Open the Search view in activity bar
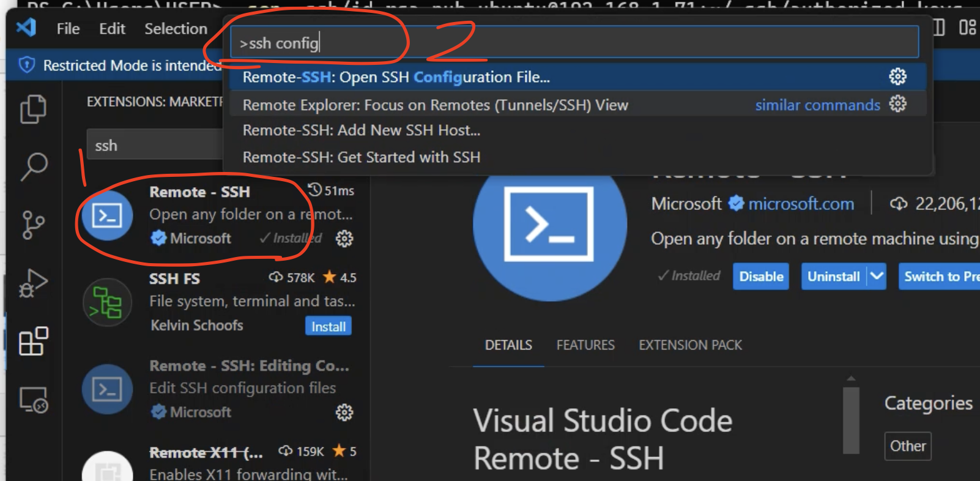Screen dimensions: 980x481 coord(34,166)
